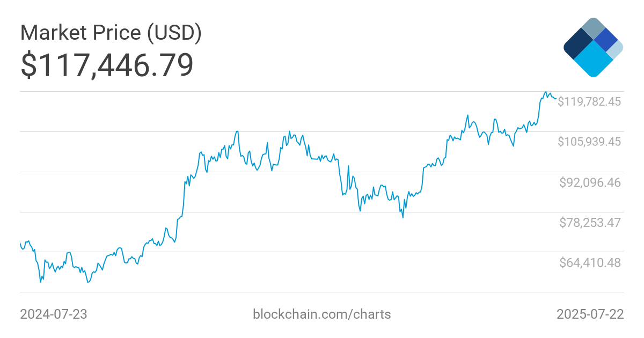Viewport: 644px width, 338px height.
Task: Click the $78,253.47 axis label
Action: coord(589,222)
